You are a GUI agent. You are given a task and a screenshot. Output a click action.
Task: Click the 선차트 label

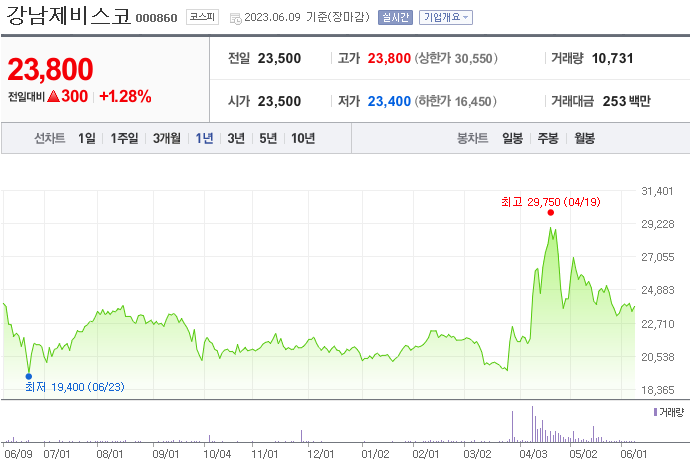tap(50, 139)
